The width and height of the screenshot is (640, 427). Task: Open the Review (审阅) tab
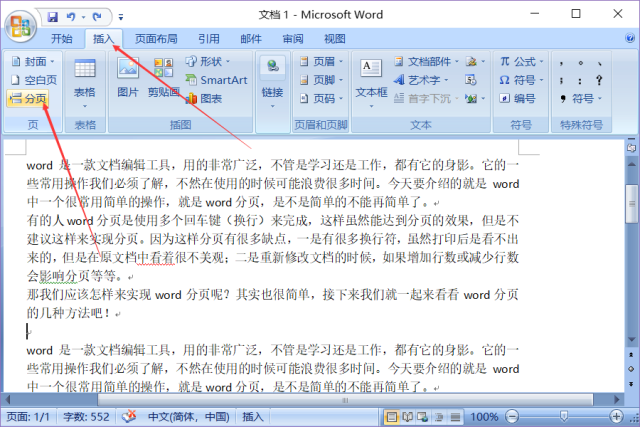[x=293, y=39]
